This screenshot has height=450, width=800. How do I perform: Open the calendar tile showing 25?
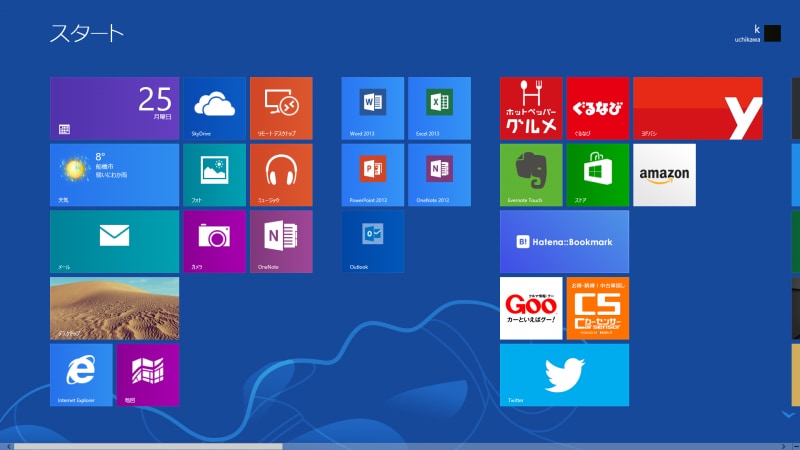pyautogui.click(x=114, y=108)
